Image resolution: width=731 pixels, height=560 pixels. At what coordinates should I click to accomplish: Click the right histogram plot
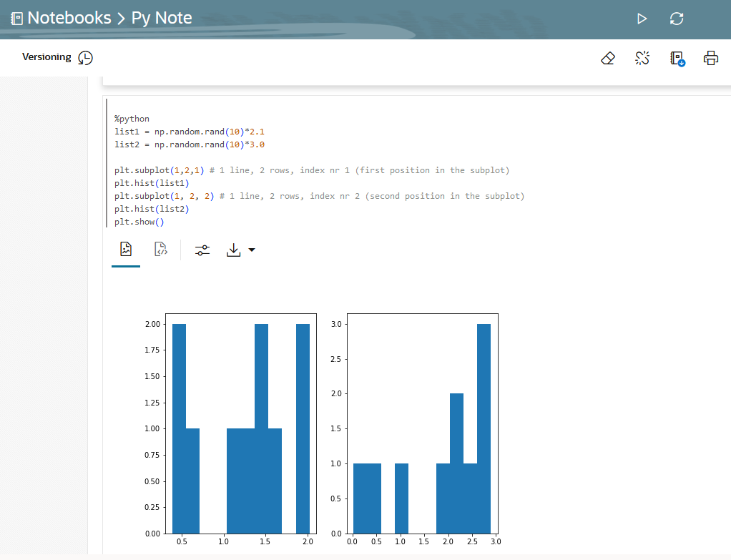(x=423, y=423)
